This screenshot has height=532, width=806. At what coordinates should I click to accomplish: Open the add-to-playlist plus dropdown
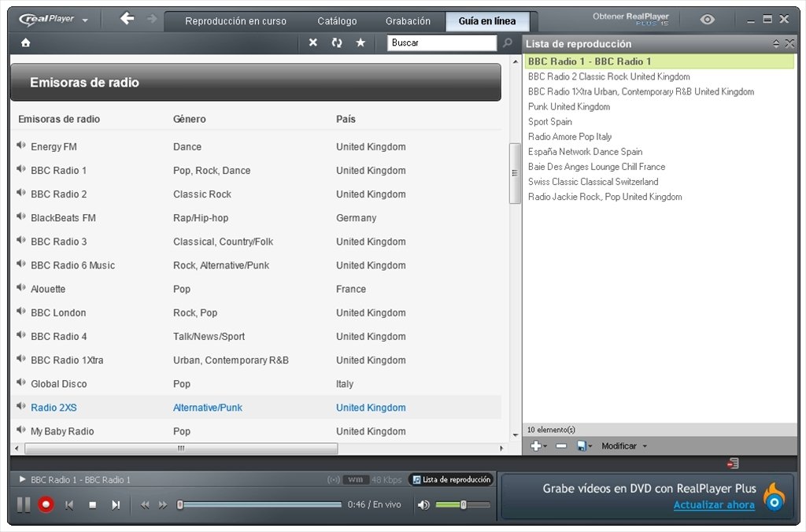click(x=538, y=445)
